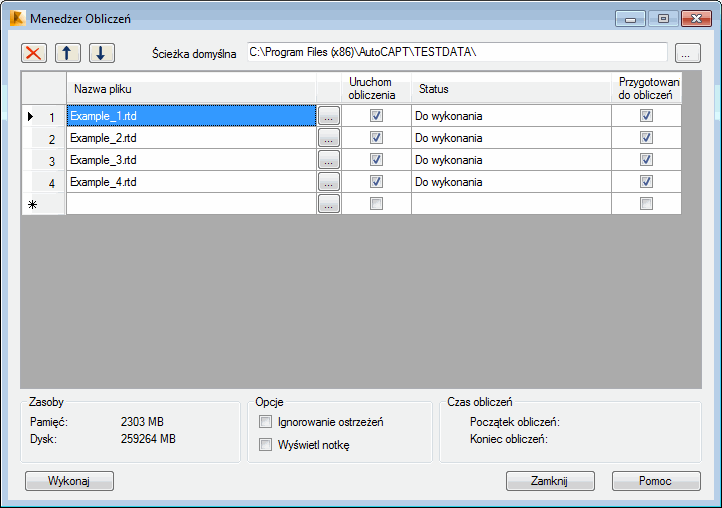
Task: Select the Example_4.rtd file cell
Action: pyautogui.click(x=192, y=182)
